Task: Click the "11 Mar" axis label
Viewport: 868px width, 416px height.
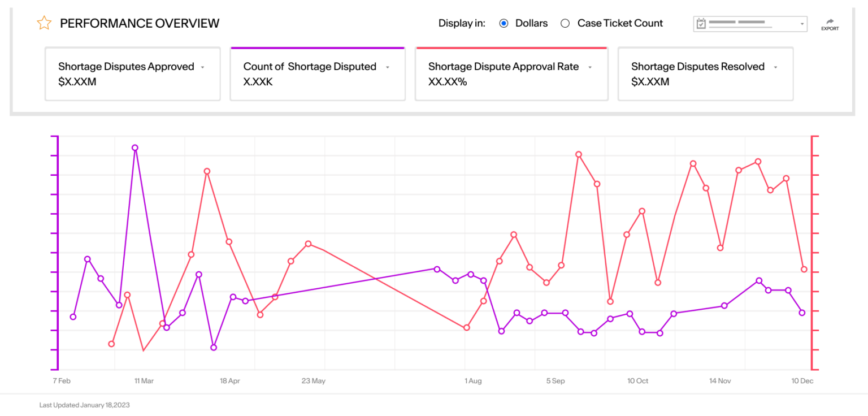Action: coord(144,381)
